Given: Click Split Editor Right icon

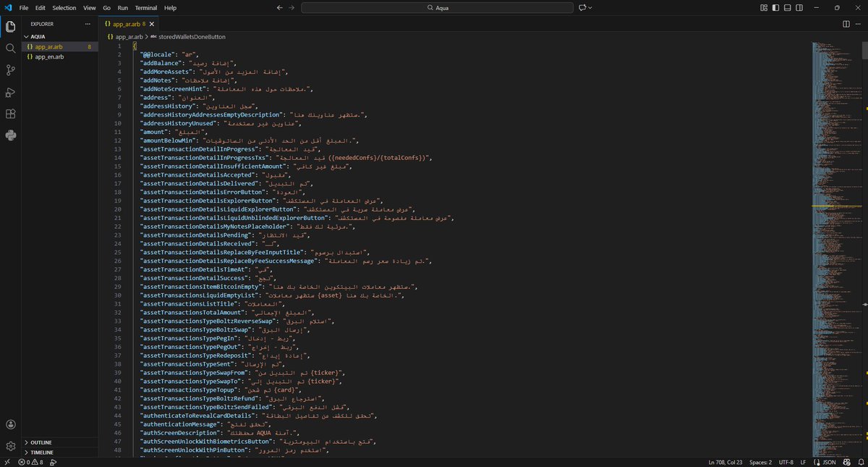Looking at the screenshot, I should tap(846, 24).
